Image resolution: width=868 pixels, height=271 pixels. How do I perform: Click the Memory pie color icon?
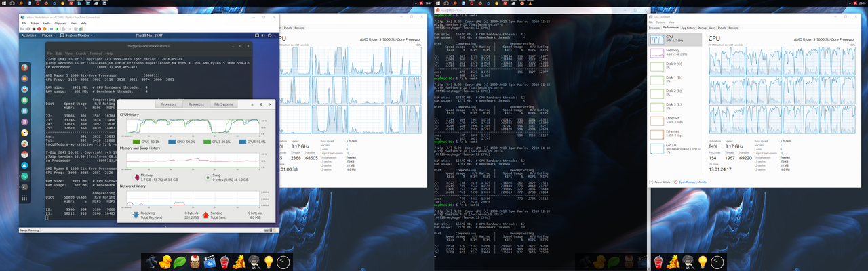click(x=136, y=178)
